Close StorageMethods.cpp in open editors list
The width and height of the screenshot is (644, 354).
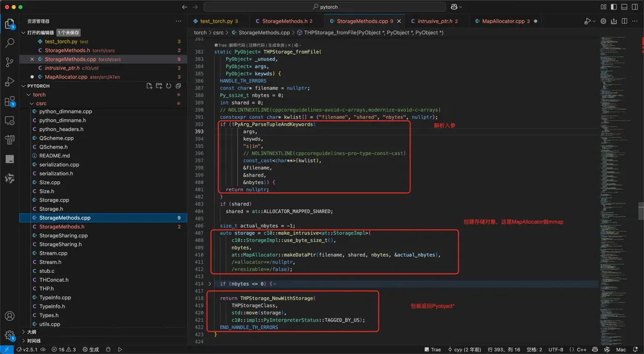point(32,59)
